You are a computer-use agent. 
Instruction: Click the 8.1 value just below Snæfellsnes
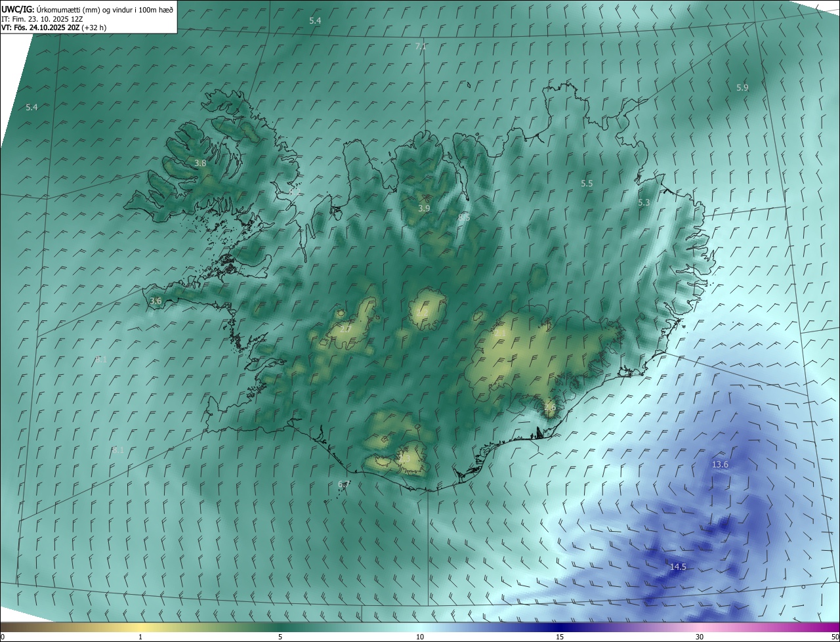101,359
